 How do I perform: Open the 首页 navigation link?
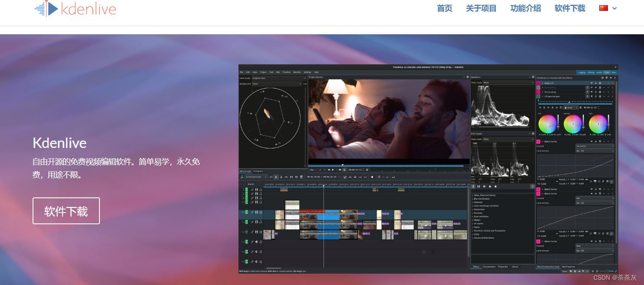tap(444, 8)
